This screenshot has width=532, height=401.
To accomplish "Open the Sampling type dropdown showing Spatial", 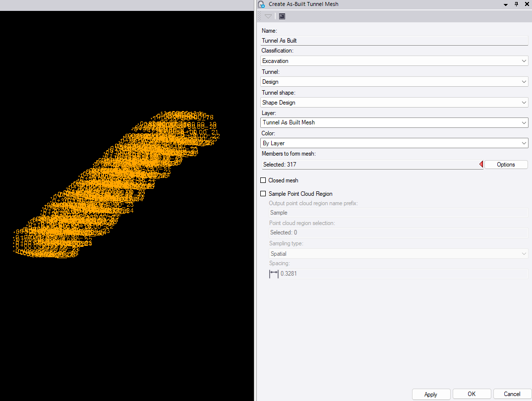I will 398,254.
